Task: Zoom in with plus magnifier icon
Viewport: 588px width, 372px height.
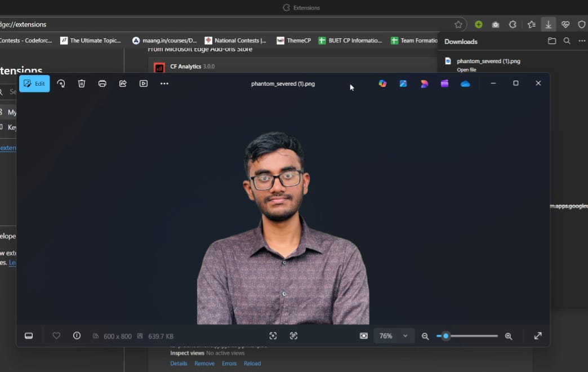Action: (x=509, y=336)
